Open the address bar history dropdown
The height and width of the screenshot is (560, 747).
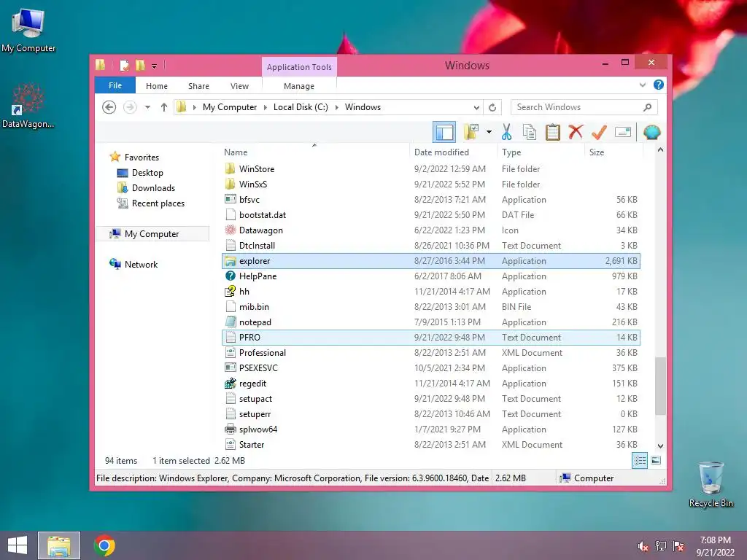pos(476,107)
